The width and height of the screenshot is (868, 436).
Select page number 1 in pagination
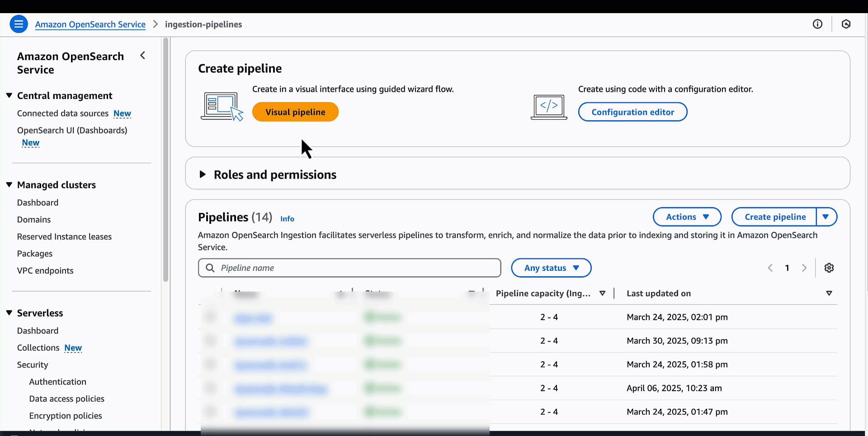[x=787, y=268]
